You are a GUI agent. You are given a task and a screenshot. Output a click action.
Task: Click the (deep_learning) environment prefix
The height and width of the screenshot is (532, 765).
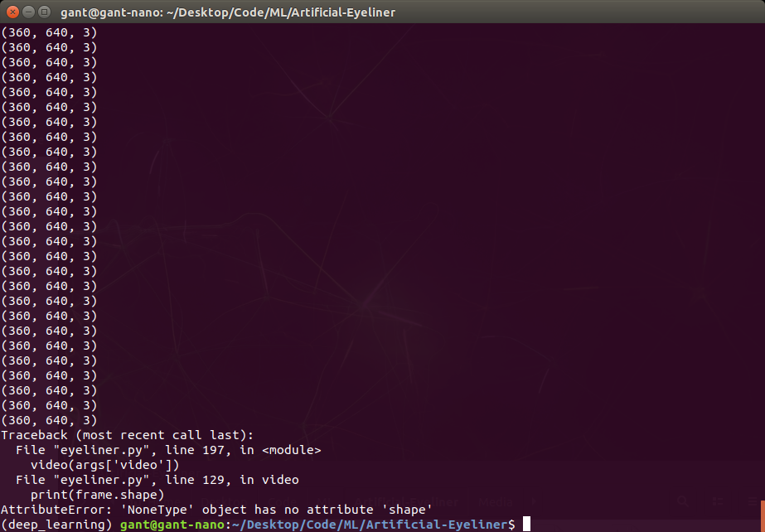click(x=56, y=525)
